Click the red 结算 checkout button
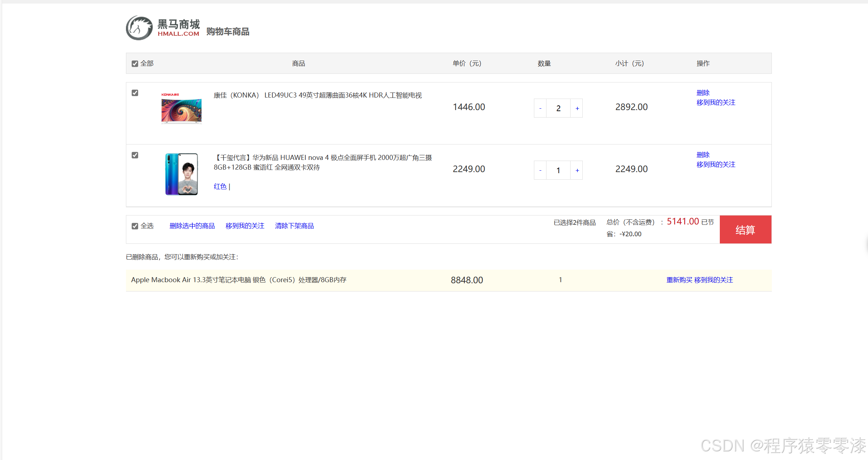The width and height of the screenshot is (868, 460). [745, 230]
